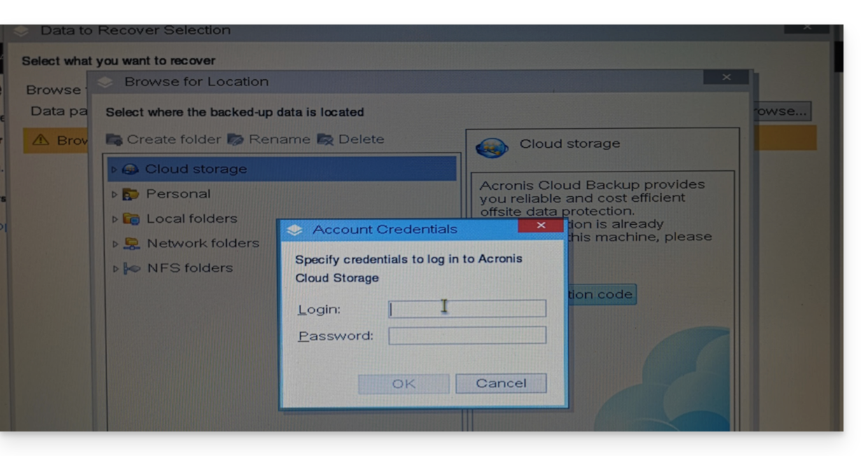Close the Account Credentials dialog

(x=540, y=226)
